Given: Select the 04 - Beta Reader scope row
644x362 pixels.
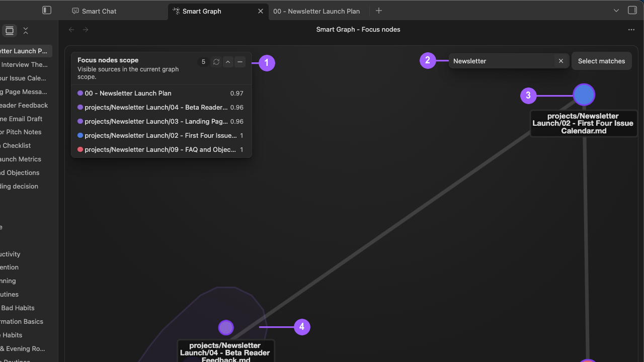Looking at the screenshot, I should [x=161, y=107].
